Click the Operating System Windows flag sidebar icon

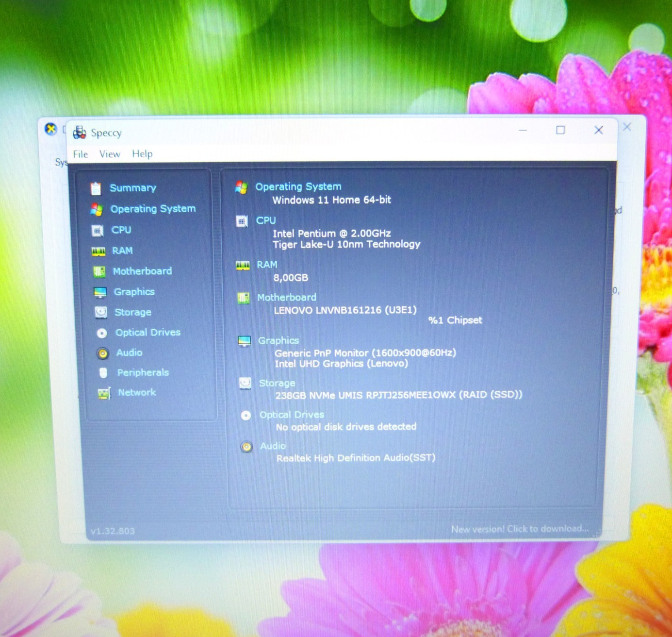[97, 209]
